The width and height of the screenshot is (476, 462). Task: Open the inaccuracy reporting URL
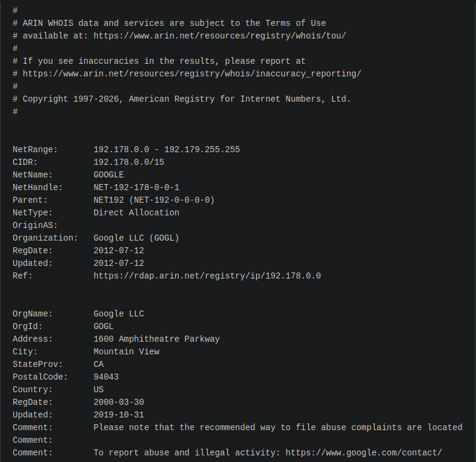[191, 73]
